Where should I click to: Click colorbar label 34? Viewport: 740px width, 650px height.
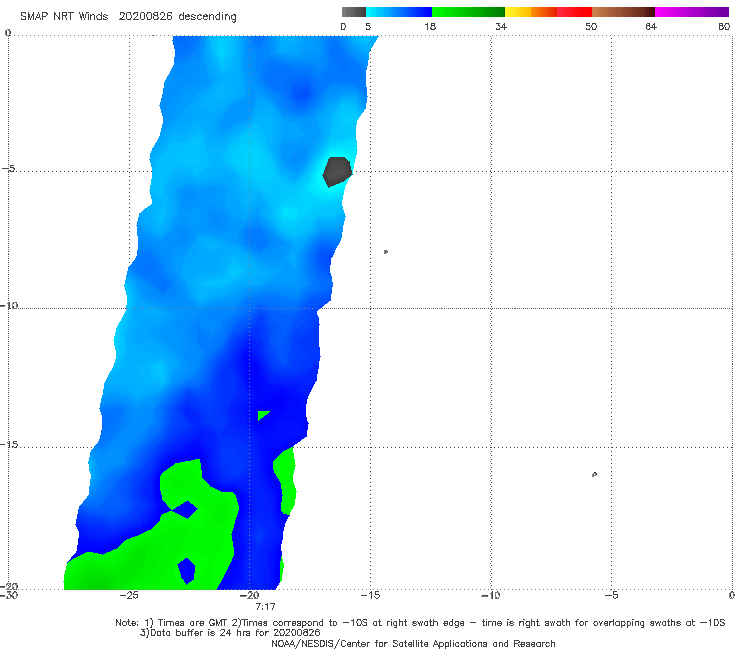pyautogui.click(x=501, y=26)
